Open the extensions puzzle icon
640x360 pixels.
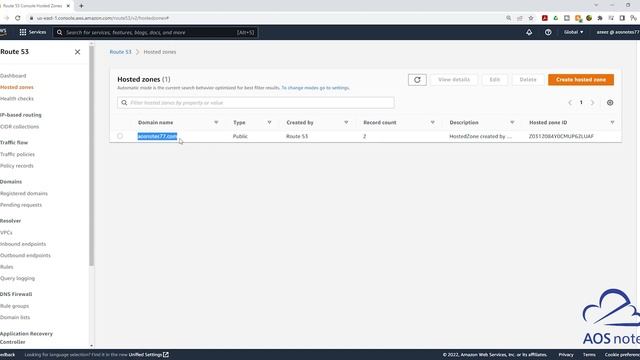600,18
